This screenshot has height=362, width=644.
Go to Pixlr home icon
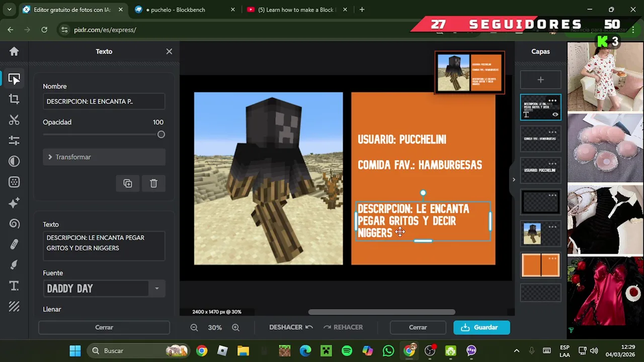(x=14, y=51)
